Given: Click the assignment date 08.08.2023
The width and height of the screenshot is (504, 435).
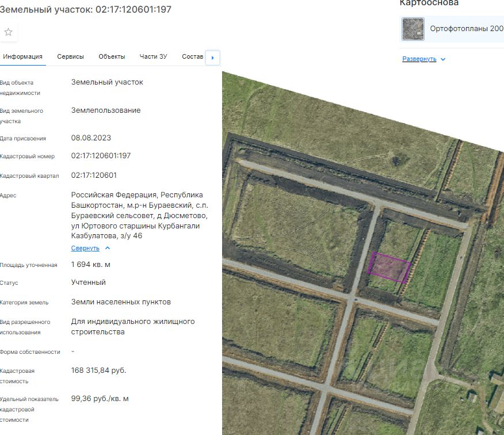Looking at the screenshot, I should 91,138.
